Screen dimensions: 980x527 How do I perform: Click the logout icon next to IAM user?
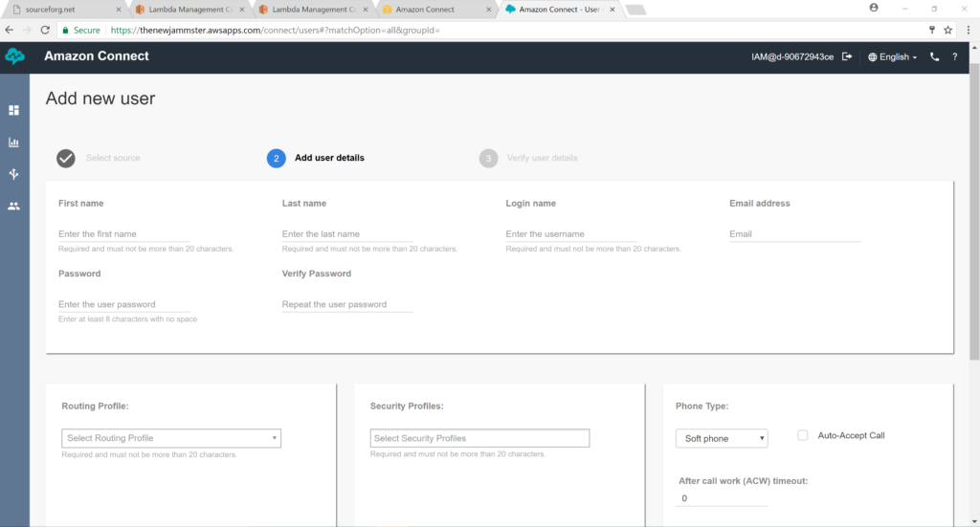click(x=847, y=56)
